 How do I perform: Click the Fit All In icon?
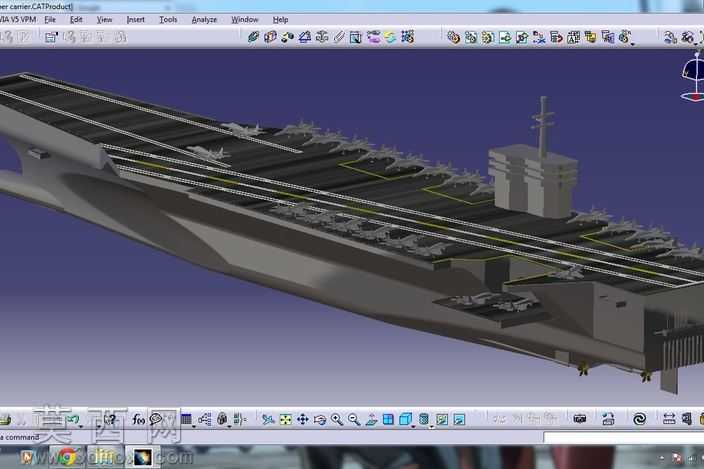286,419
